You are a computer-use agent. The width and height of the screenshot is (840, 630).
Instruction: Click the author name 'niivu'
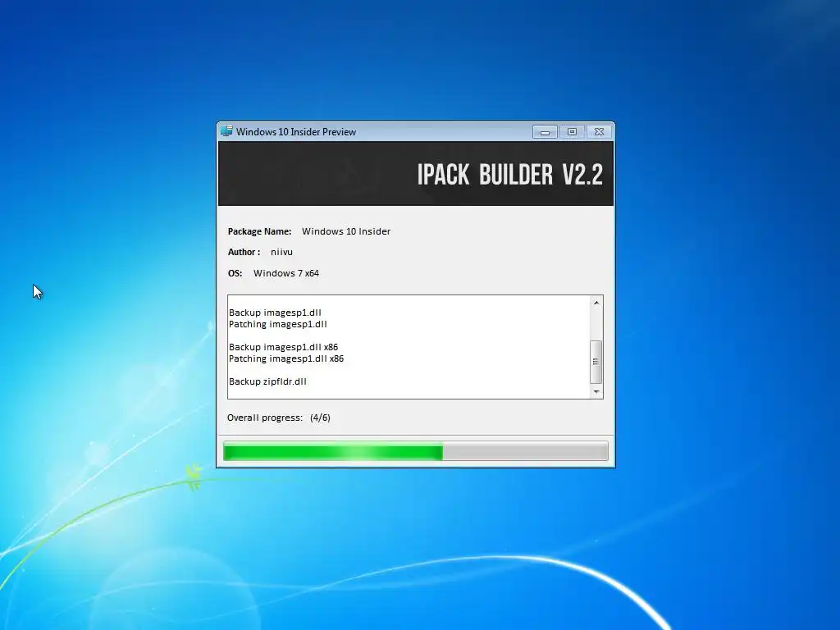tap(281, 252)
